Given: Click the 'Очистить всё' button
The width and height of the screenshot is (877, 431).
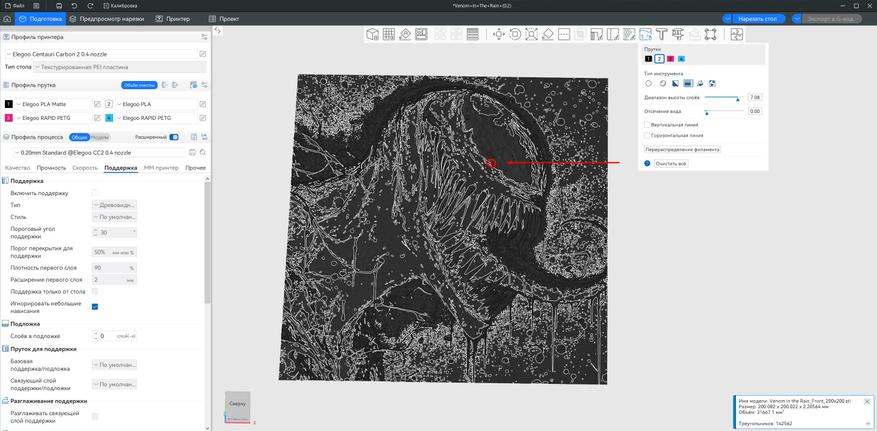Looking at the screenshot, I should [671, 163].
